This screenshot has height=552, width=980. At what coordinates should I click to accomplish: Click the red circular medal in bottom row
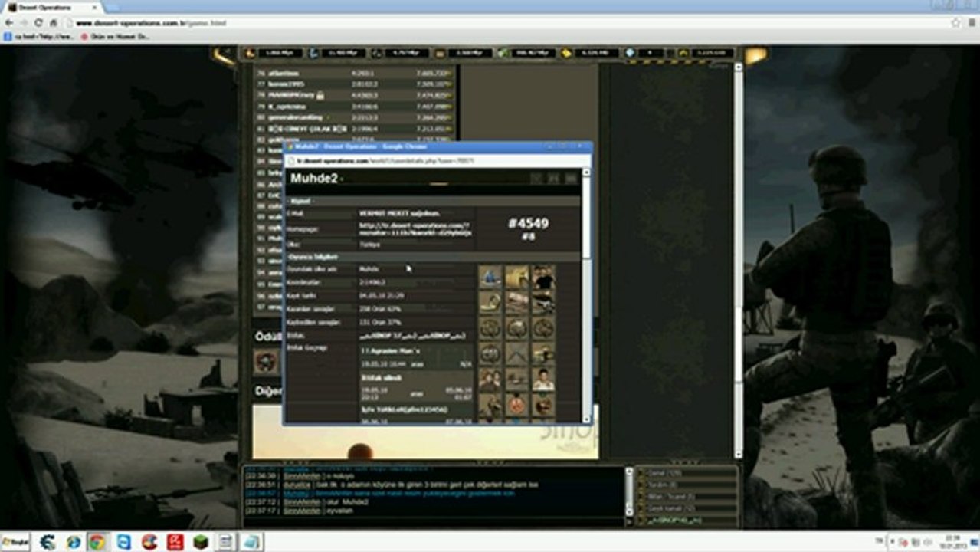click(517, 405)
